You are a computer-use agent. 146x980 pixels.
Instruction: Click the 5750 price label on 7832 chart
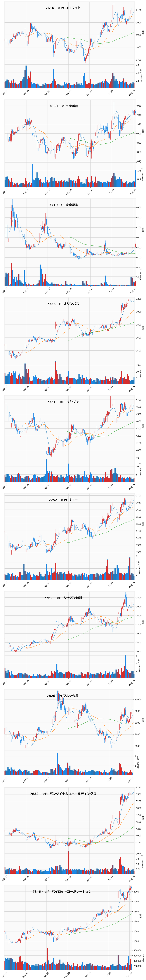click(x=139, y=787)
